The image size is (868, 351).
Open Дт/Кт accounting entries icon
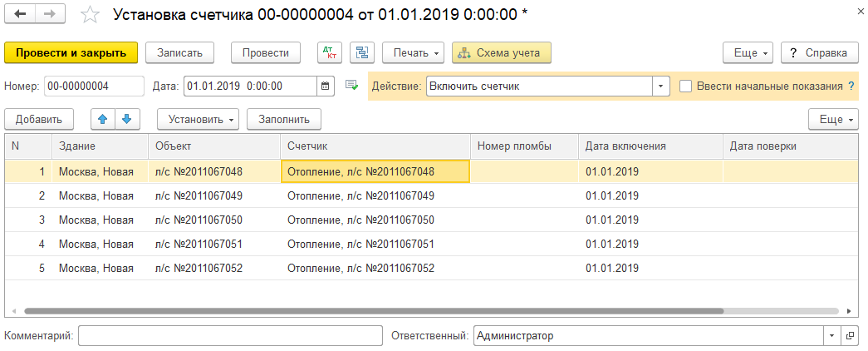pos(330,52)
